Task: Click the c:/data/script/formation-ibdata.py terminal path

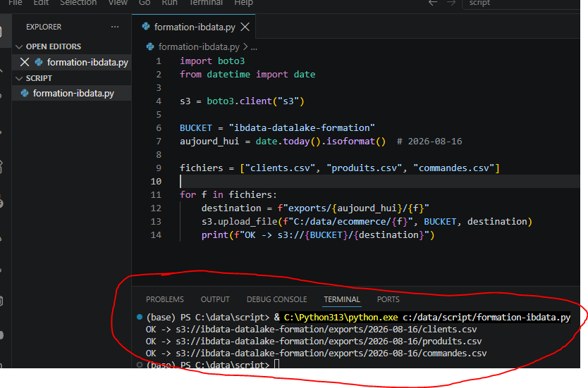Action: tap(486, 318)
